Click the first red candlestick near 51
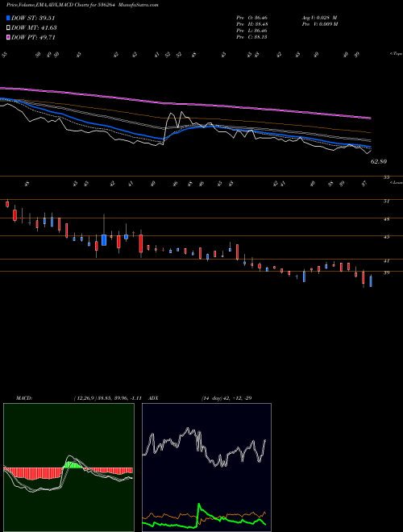 7,204
